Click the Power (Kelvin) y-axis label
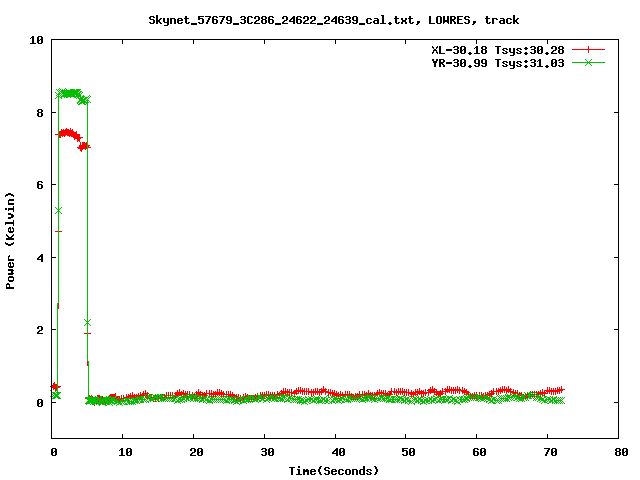The height and width of the screenshot is (480, 640). (10, 241)
